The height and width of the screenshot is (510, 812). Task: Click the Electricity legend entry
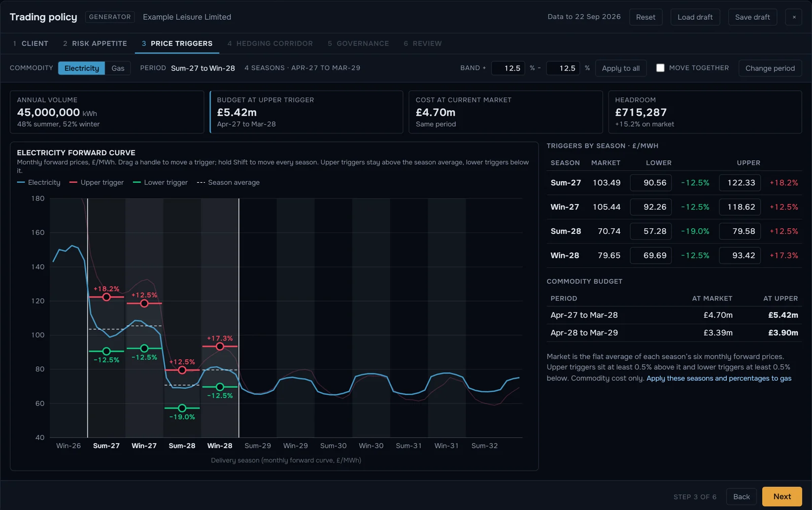click(39, 182)
